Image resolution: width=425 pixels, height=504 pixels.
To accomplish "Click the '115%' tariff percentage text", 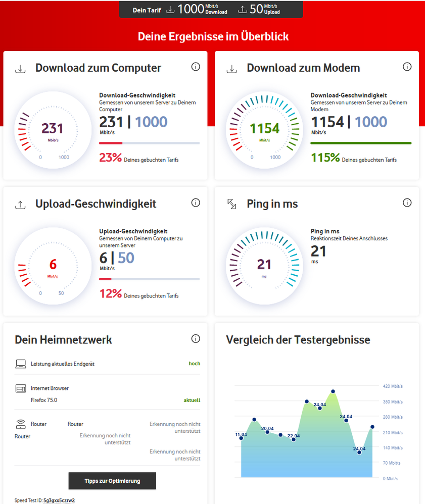I will 325,158.
